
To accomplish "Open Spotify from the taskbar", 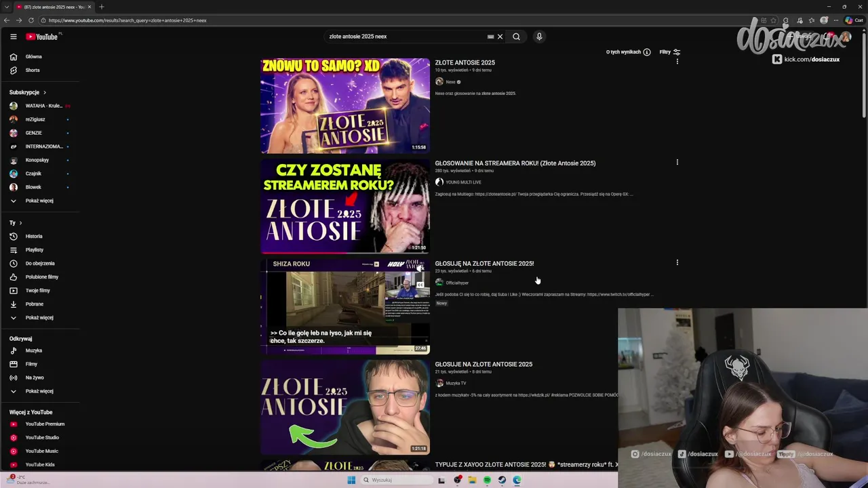I will point(487,480).
